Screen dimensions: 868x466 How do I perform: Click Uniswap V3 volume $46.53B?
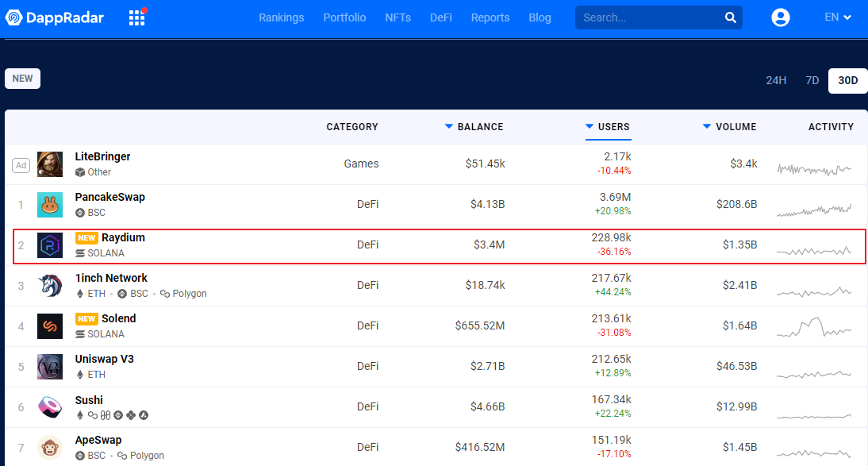coord(736,366)
